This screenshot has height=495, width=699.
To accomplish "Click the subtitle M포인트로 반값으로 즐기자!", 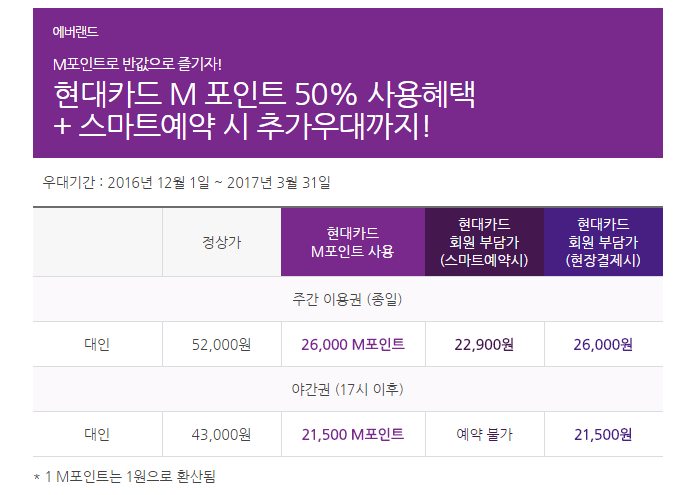I will (x=137, y=64).
